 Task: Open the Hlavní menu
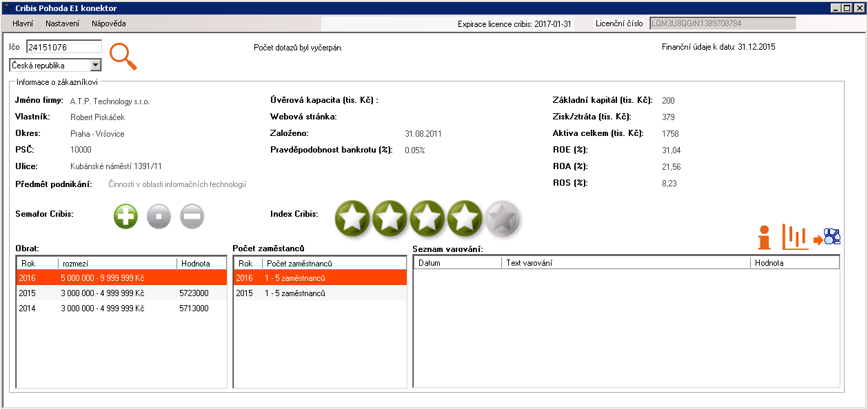[23, 23]
